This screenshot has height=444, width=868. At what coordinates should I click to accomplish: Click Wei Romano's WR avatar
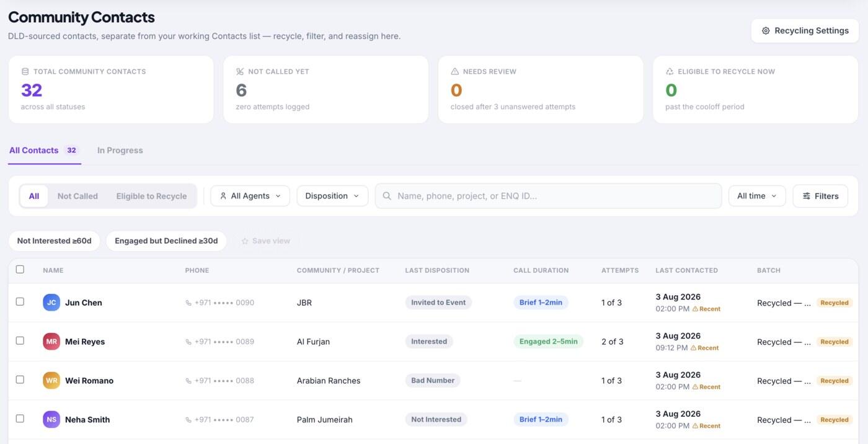pyautogui.click(x=51, y=381)
